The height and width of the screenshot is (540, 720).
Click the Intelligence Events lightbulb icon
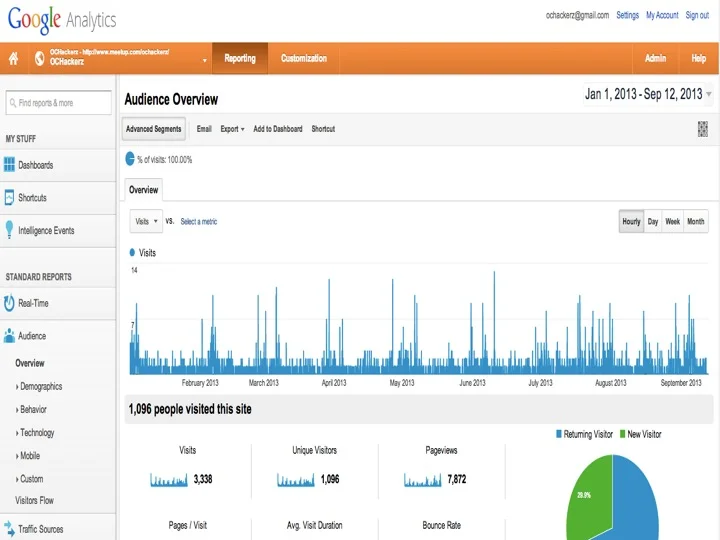[x=9, y=230]
